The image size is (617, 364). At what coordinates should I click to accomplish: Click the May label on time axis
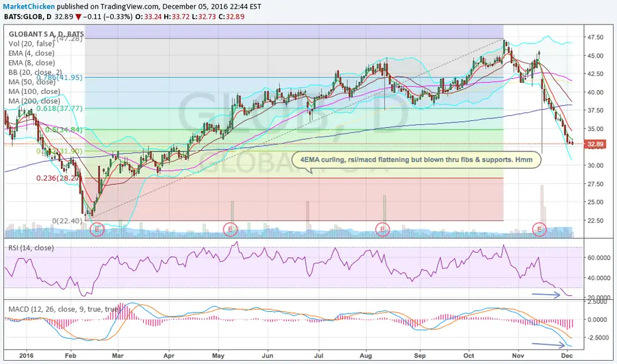218,356
